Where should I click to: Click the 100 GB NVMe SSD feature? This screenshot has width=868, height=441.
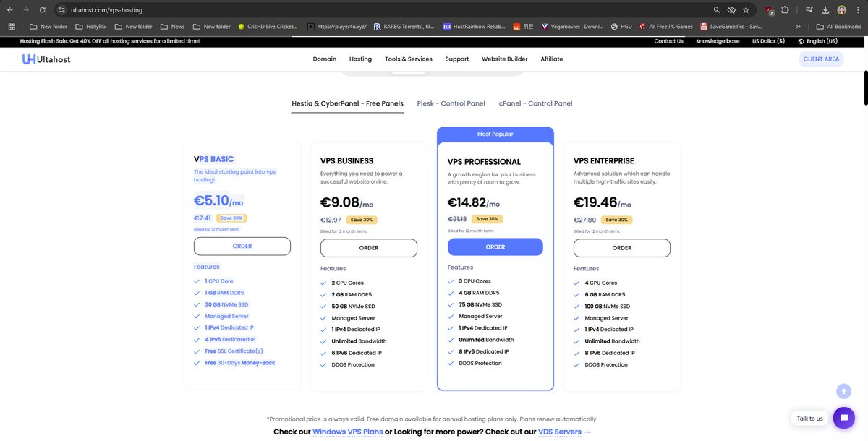point(606,307)
